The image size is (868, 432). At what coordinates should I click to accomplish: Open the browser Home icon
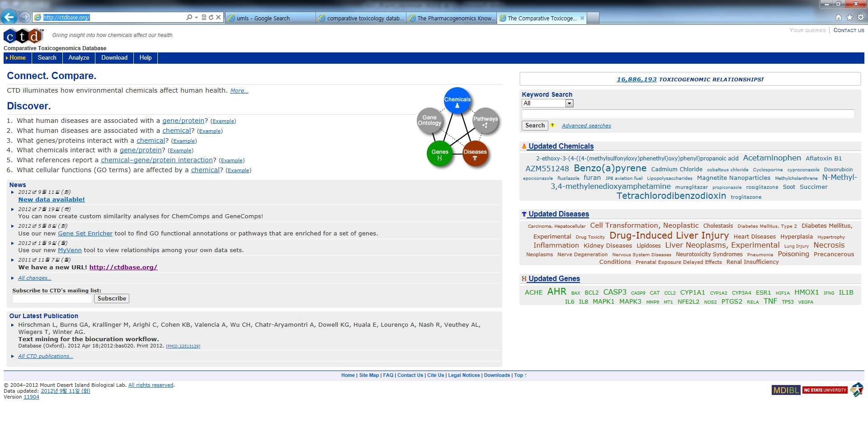click(x=839, y=17)
